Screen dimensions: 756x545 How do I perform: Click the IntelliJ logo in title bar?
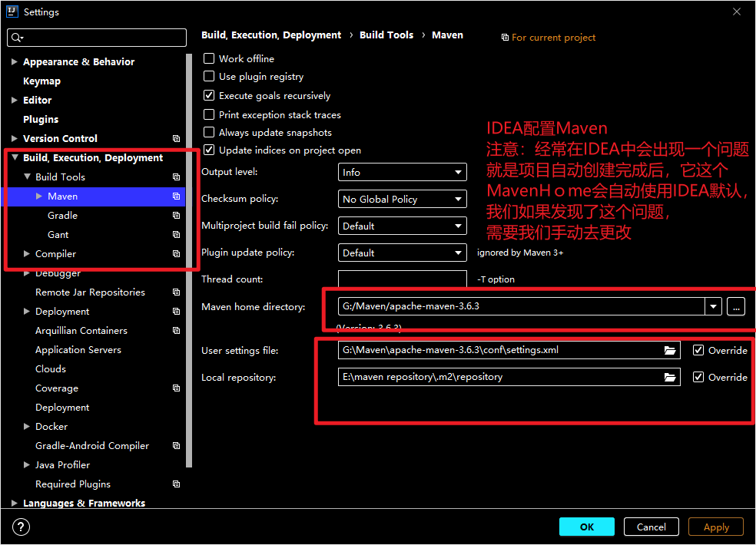click(12, 11)
